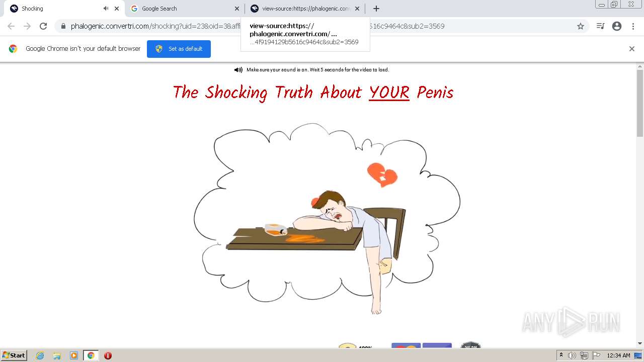
Task: Open the red Opera-style icon in the taskbar
Action: [x=108, y=355]
